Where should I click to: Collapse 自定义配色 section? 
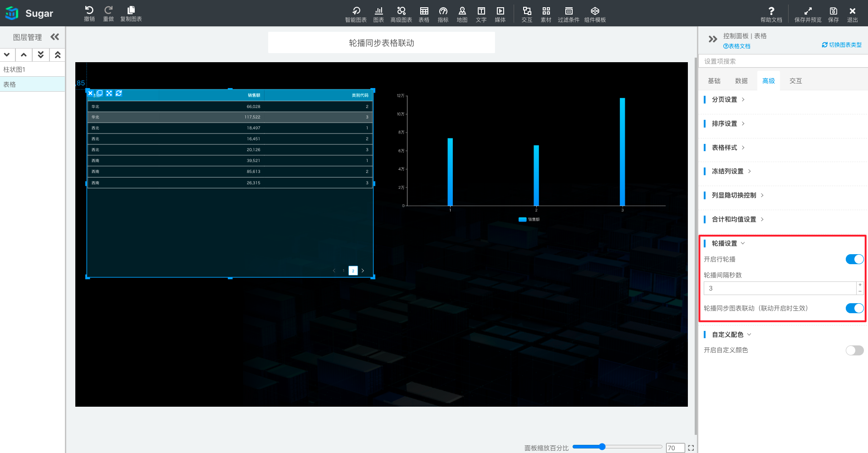coord(731,335)
